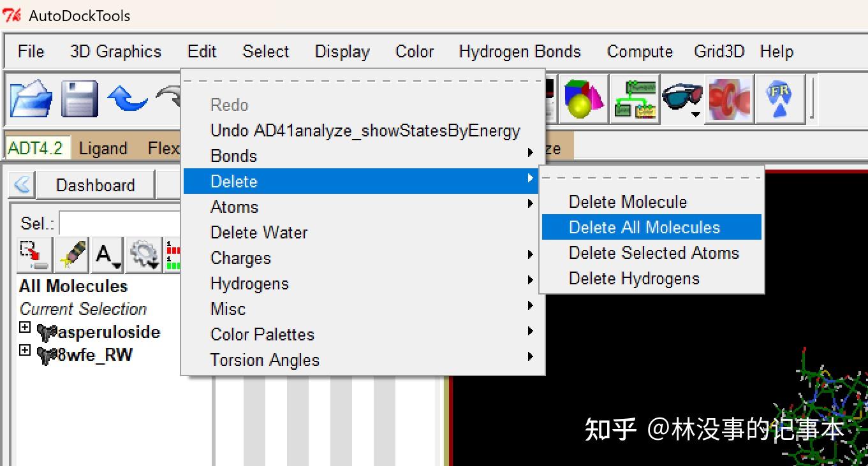Click the pencil icon in the Dashboard panel
The image size is (868, 466).
click(71, 254)
